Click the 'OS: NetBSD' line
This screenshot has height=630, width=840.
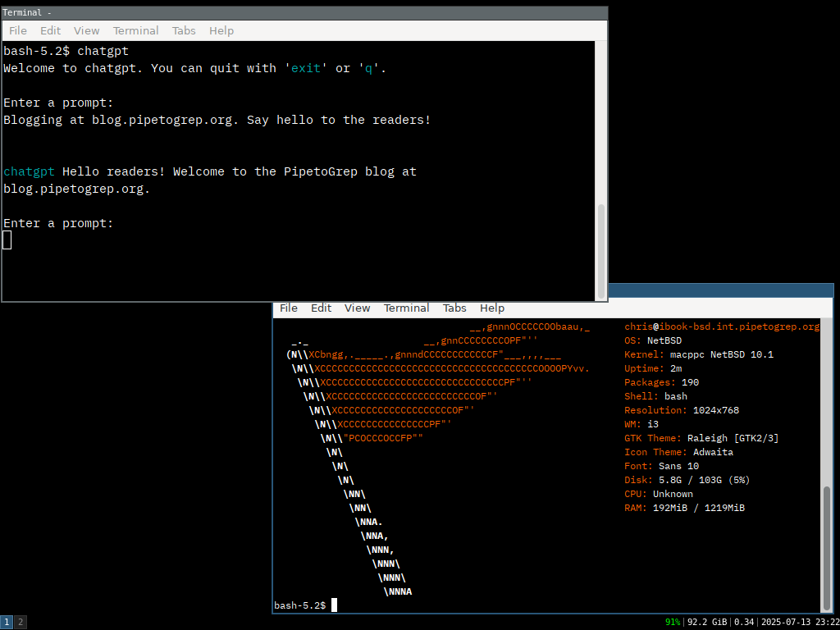pyautogui.click(x=653, y=340)
